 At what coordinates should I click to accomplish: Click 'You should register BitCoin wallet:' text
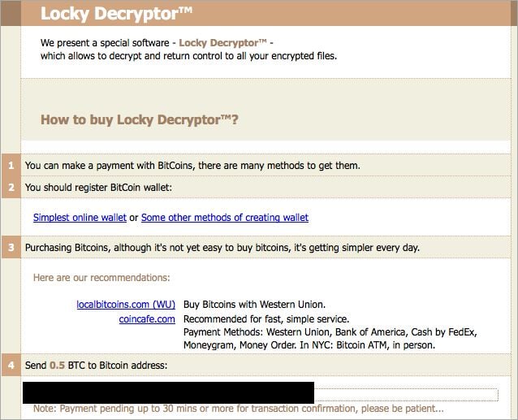point(98,188)
